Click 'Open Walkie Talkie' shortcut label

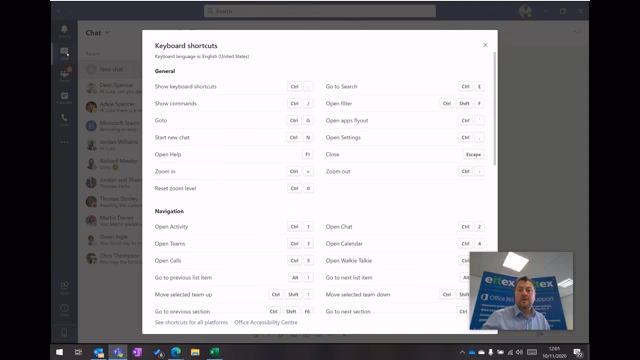click(x=349, y=260)
